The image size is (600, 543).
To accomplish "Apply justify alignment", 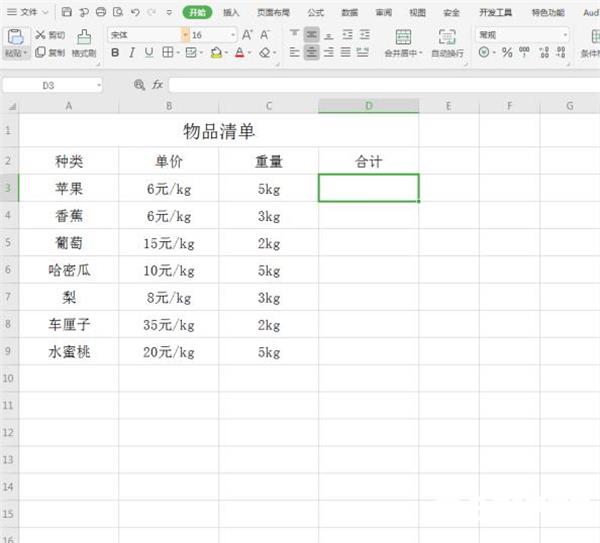I will coord(346,52).
